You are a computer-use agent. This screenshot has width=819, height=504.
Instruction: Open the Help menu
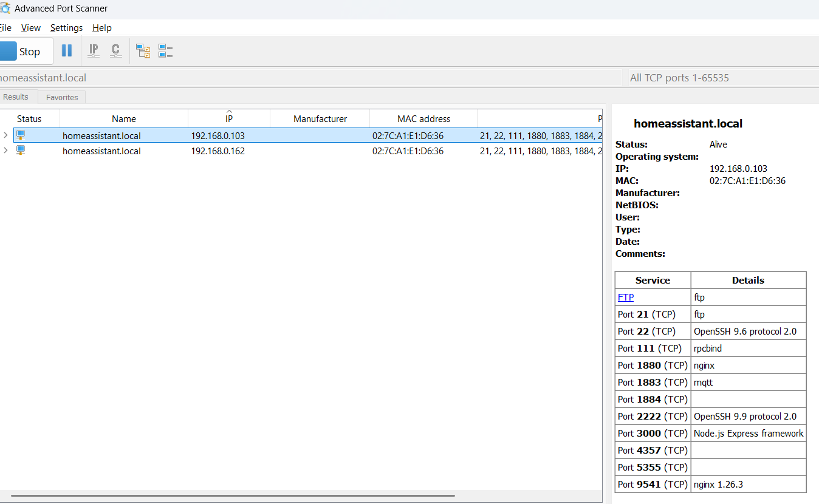click(102, 28)
